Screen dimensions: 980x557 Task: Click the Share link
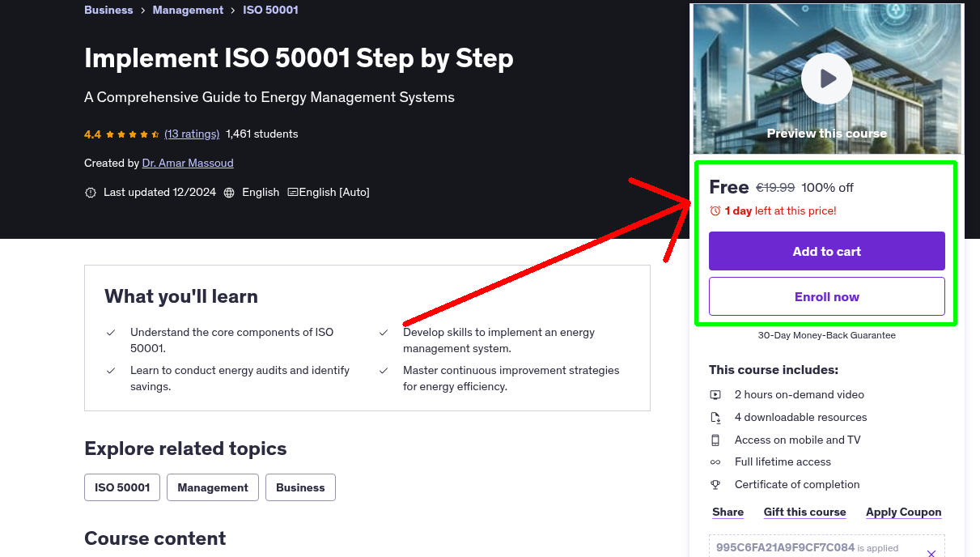point(728,512)
